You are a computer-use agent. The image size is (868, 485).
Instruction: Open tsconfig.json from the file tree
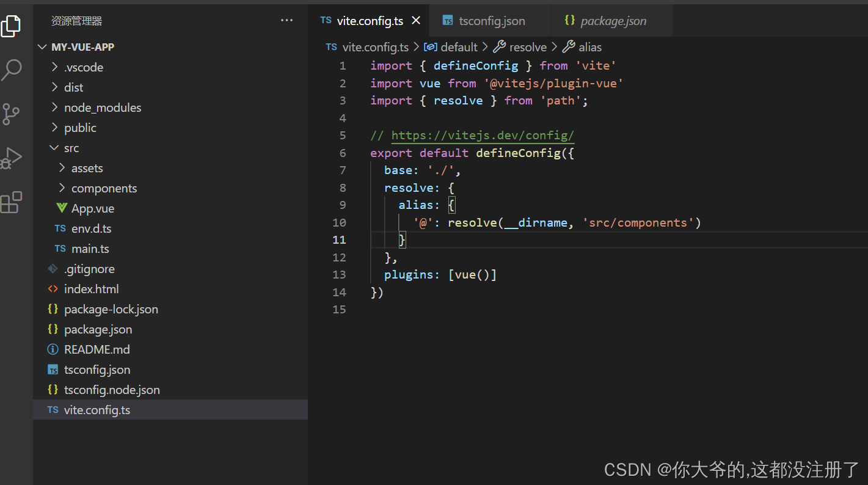97,370
